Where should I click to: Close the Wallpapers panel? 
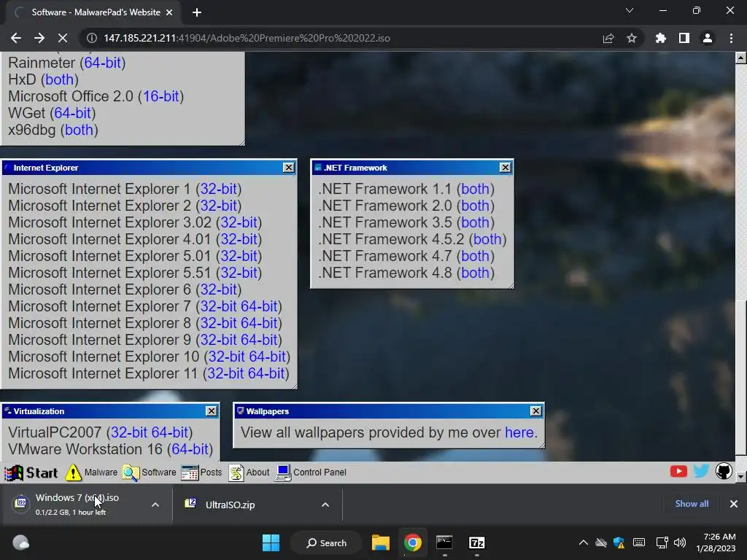click(536, 411)
